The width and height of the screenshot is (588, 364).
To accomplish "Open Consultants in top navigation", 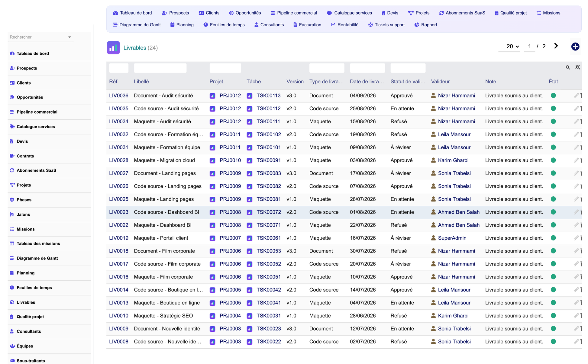I will [x=269, y=25].
